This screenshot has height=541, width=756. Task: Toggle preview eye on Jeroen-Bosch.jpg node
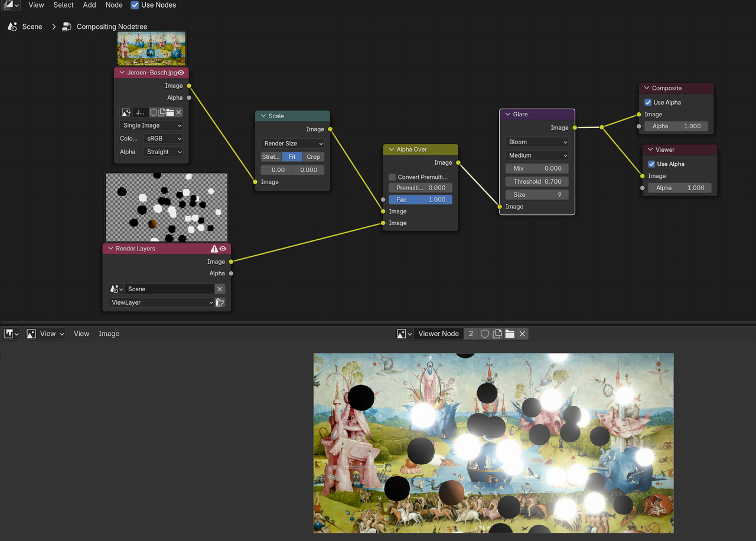tap(181, 73)
